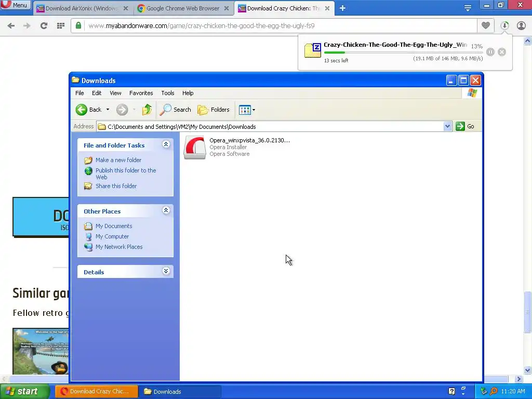Open My Documents from Other Places
532x399 pixels.
114,226
